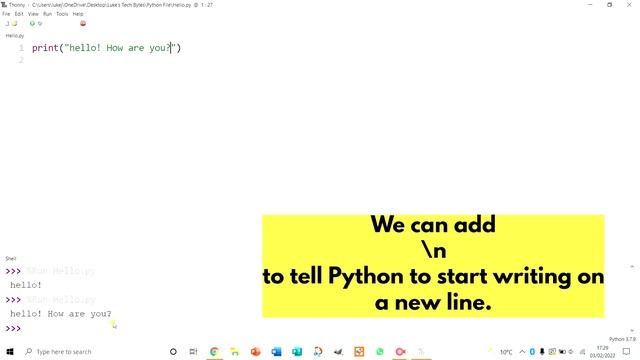This screenshot has width=640, height=360.
Task: Open Chrome from the taskbar
Action: coord(214,351)
